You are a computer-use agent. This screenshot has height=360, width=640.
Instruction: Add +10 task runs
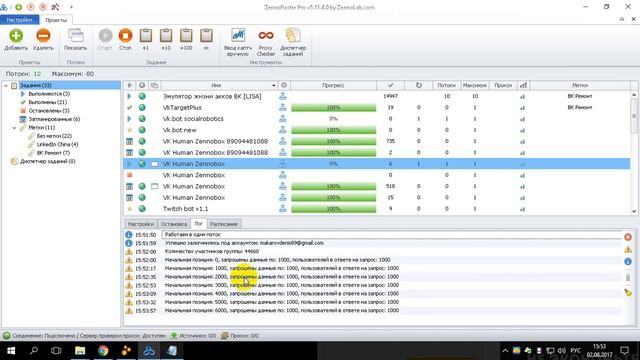coord(166,40)
